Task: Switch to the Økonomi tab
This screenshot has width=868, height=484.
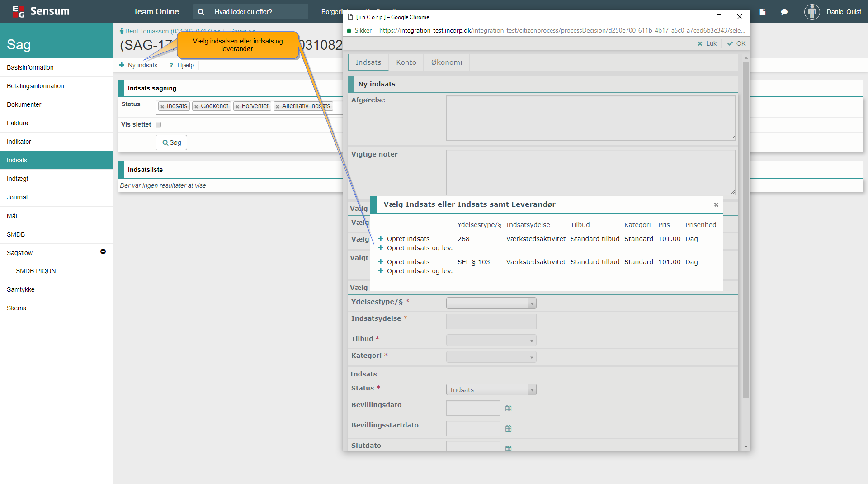Action: 446,62
